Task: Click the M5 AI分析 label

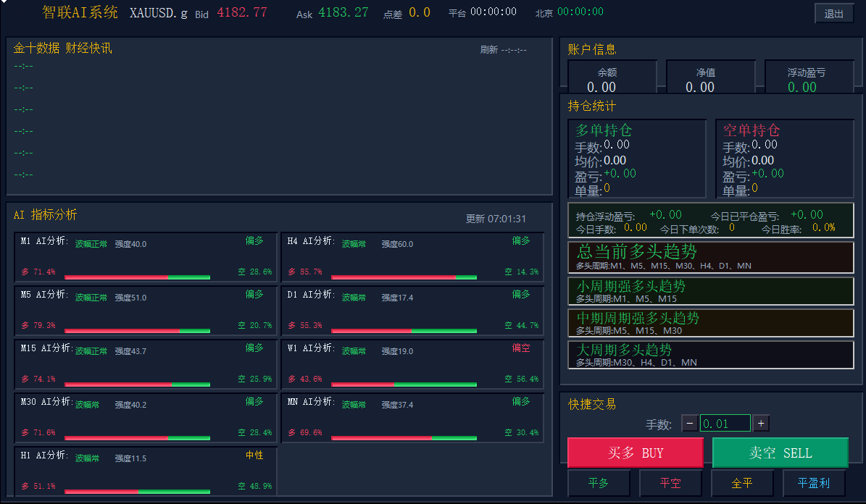Action: click(x=45, y=295)
